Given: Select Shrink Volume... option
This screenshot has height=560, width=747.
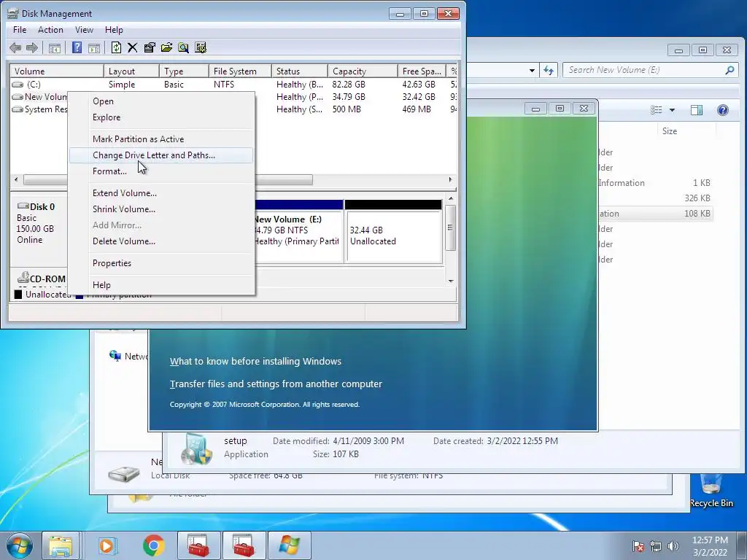Looking at the screenshot, I should point(161,209).
